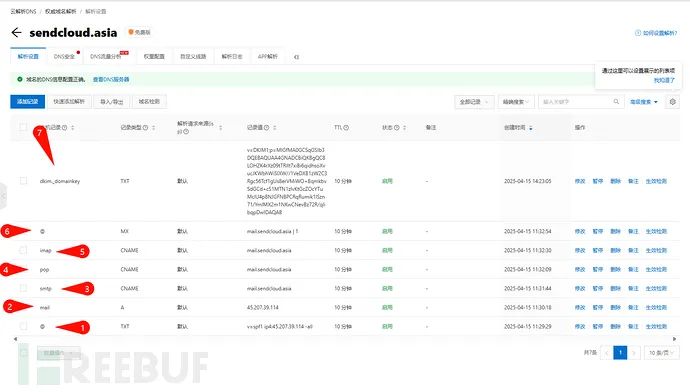Switch to the 解析设置 tab
This screenshot has width=690, height=392.
(28, 57)
